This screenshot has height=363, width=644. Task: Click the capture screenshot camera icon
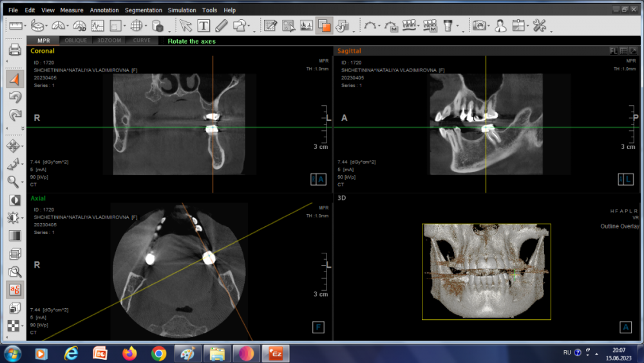[479, 26]
